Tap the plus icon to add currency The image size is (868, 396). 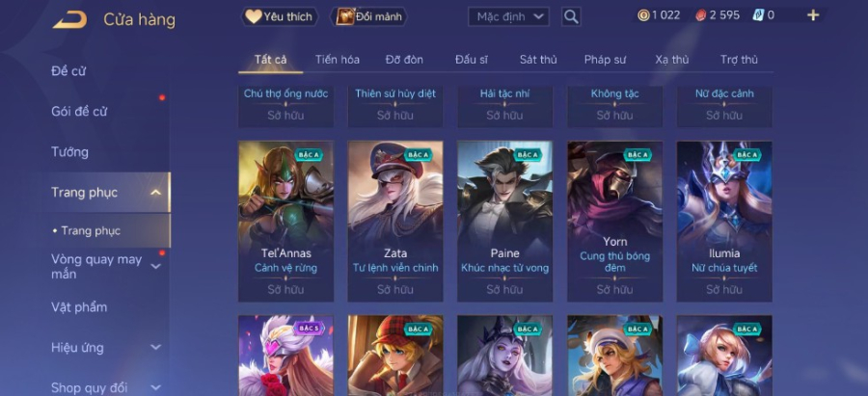[x=813, y=15]
